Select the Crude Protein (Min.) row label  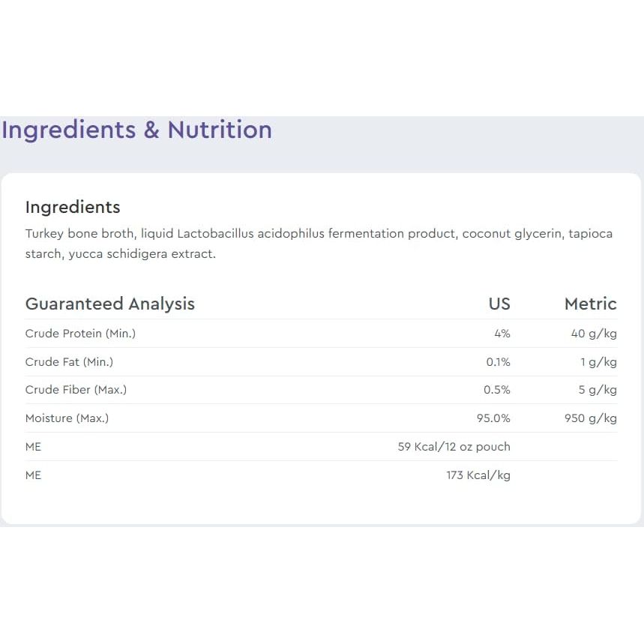pyautogui.click(x=80, y=334)
